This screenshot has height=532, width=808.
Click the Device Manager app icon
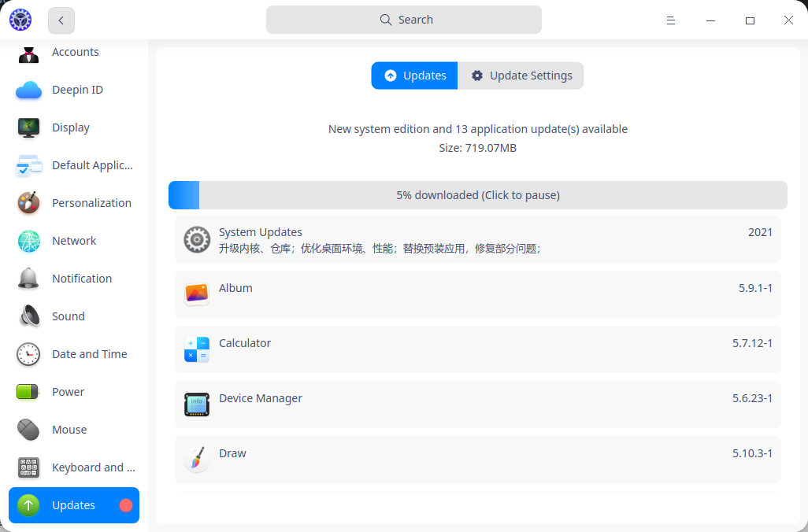(x=197, y=405)
